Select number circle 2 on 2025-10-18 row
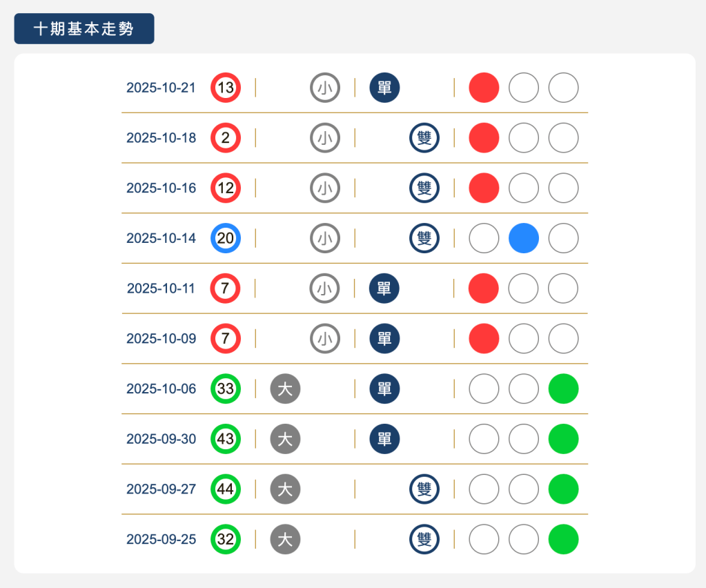The width and height of the screenshot is (706, 588). pyautogui.click(x=226, y=138)
